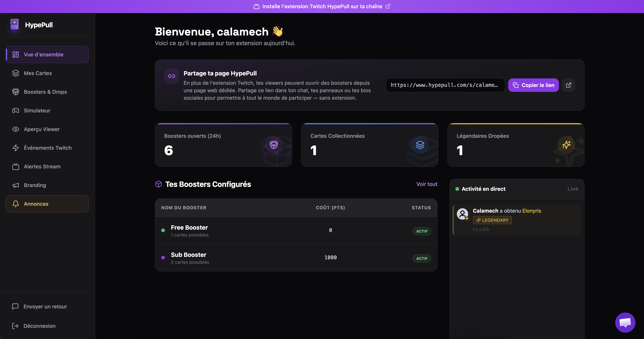Viewport: 644px width, 339px height.
Task: Click the Aperçu Viewer eye icon
Action: (15, 129)
